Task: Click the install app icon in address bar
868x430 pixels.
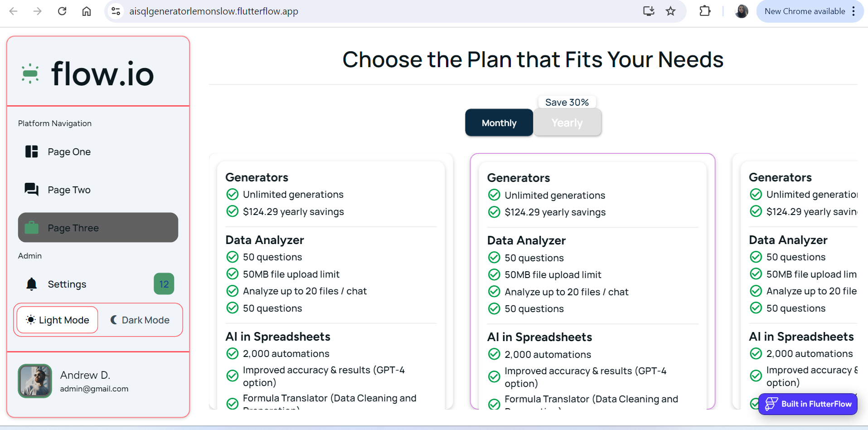Action: (x=649, y=11)
